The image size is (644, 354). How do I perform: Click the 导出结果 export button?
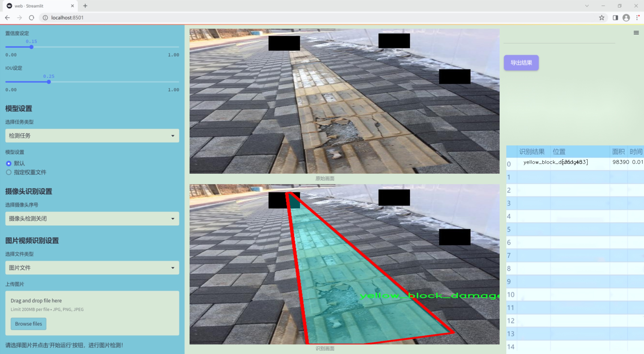point(521,63)
